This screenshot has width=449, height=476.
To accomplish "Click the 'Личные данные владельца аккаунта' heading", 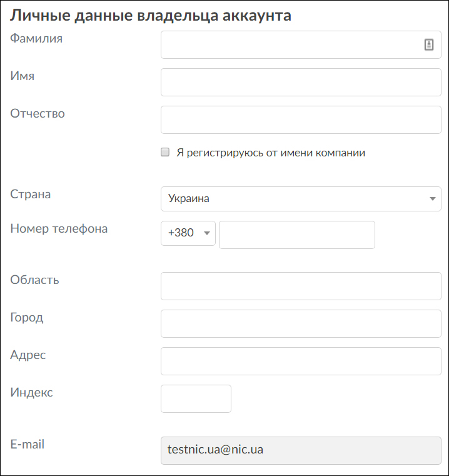I will [151, 16].
